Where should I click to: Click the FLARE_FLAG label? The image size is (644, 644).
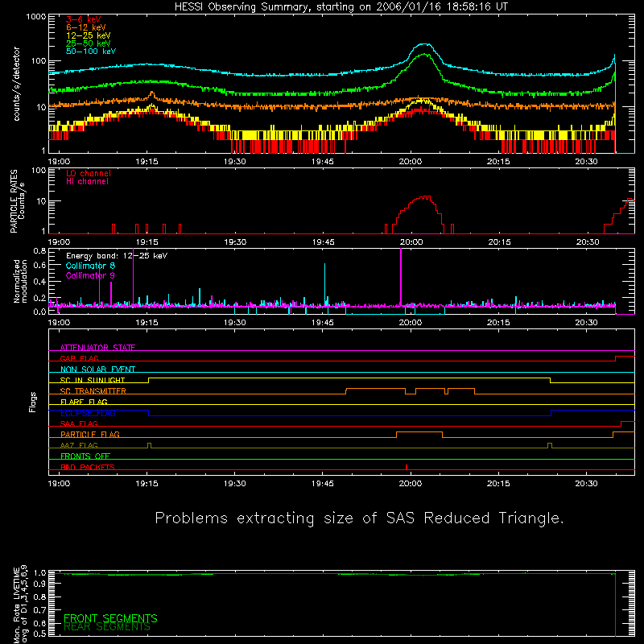point(84,402)
